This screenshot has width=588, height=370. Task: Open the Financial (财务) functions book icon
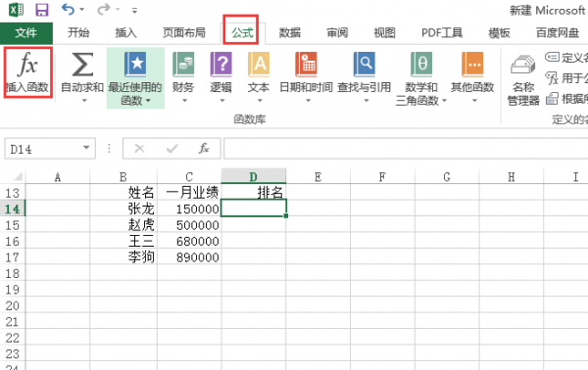[x=183, y=65]
